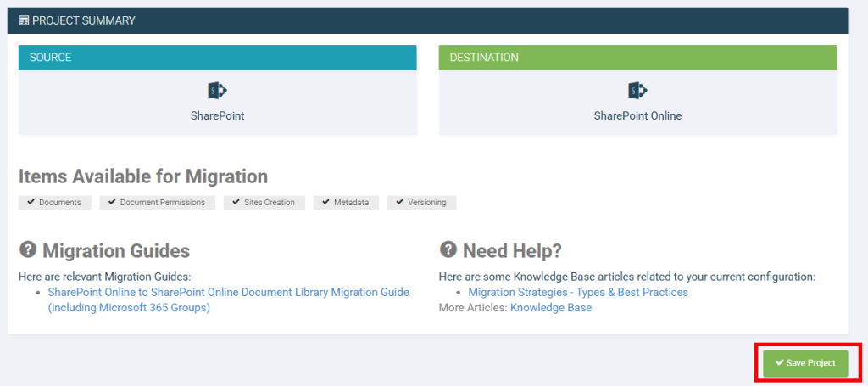
Task: Click the Migration Guides question mark icon
Action: [x=28, y=249]
